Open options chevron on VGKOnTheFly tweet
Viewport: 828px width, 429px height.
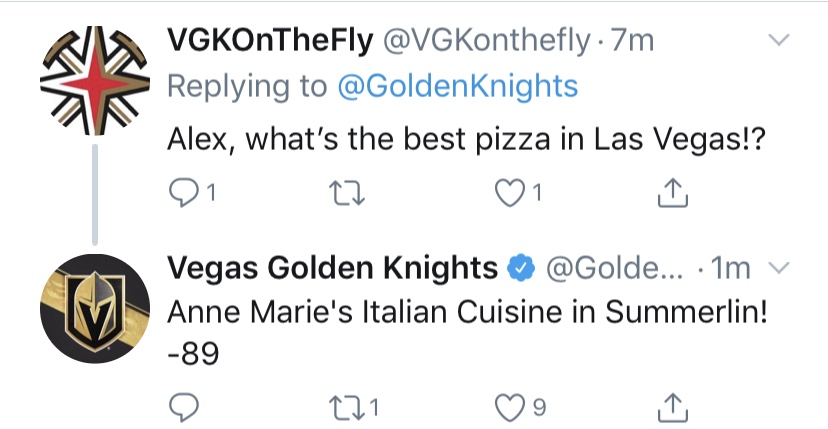778,40
